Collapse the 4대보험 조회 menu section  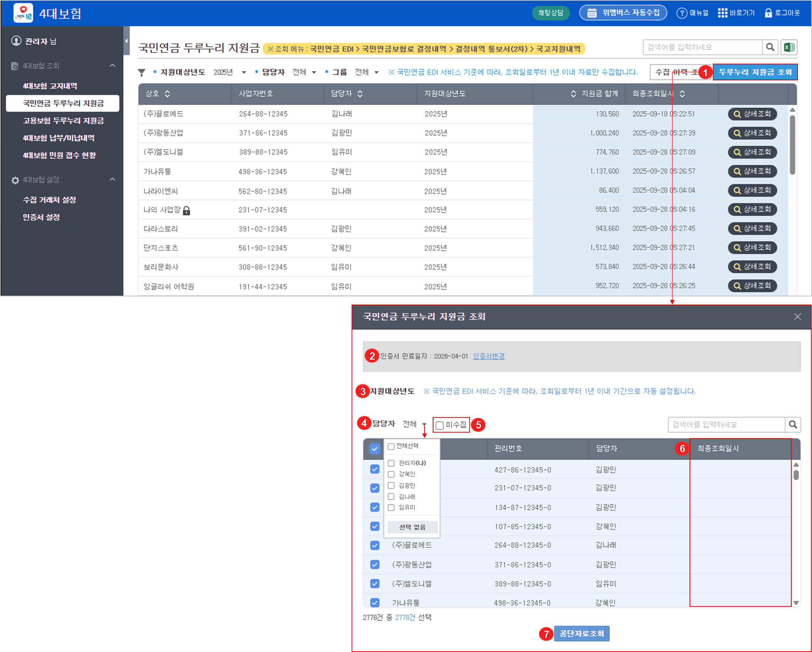[x=112, y=65]
